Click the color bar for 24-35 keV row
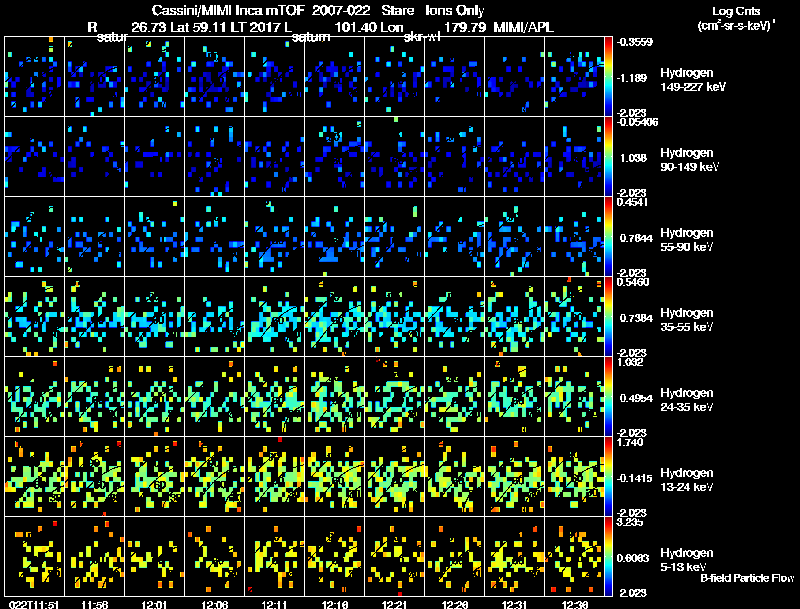This screenshot has width=800, height=609. coord(608,396)
